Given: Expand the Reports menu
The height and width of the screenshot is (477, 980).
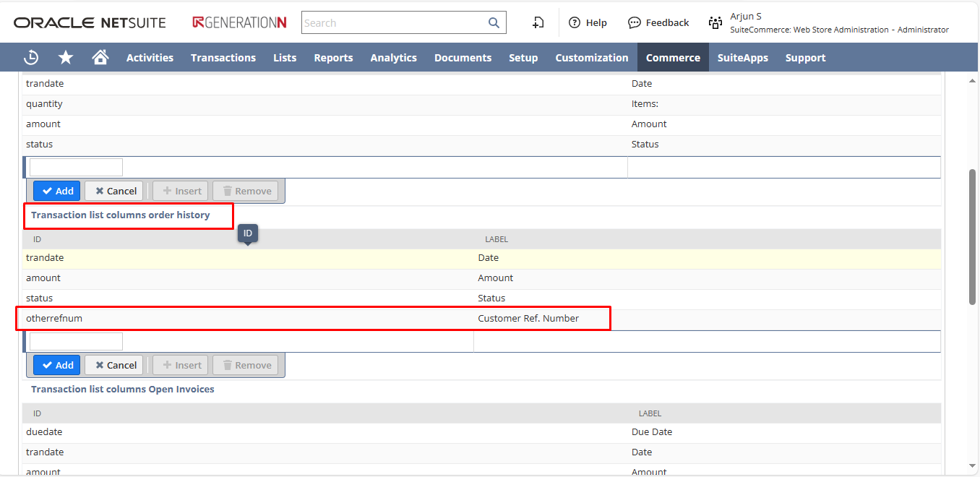Looking at the screenshot, I should (333, 58).
